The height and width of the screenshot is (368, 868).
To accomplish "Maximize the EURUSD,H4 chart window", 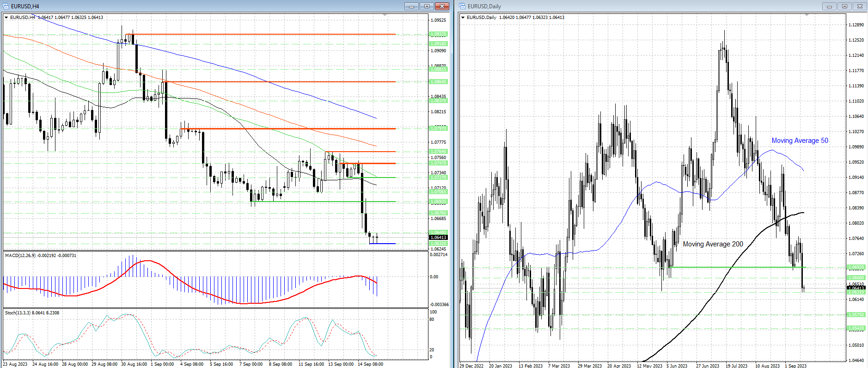I will point(427,6).
